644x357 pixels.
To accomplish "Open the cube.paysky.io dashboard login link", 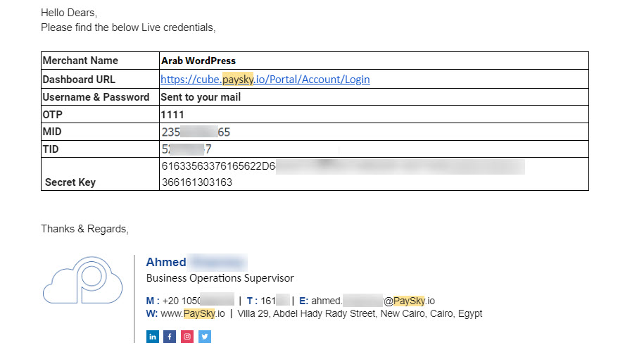I will pyautogui.click(x=265, y=80).
